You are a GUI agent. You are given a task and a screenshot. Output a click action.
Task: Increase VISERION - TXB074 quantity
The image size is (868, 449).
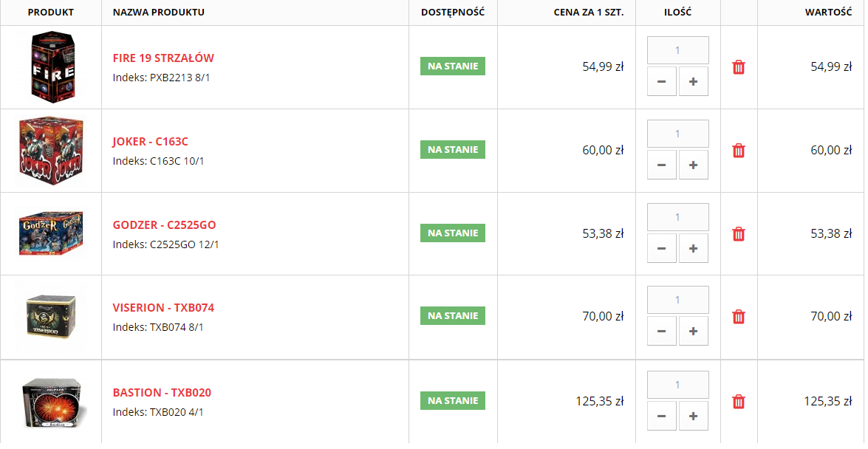pos(694,331)
